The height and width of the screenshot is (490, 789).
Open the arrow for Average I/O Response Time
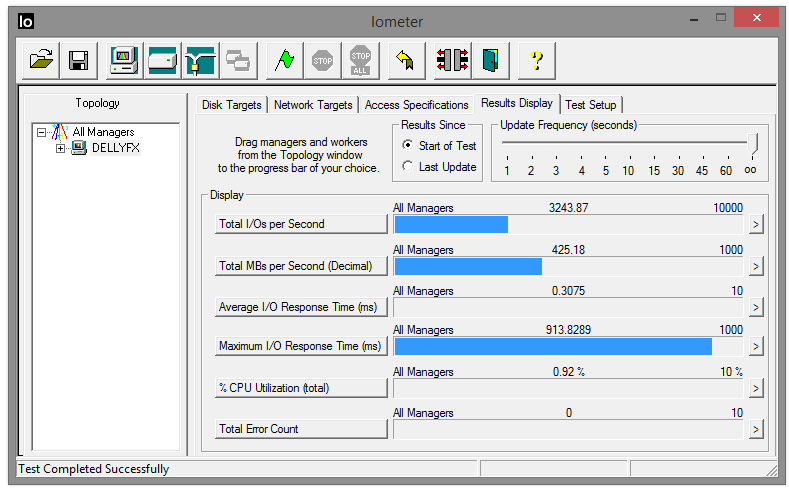coord(755,307)
